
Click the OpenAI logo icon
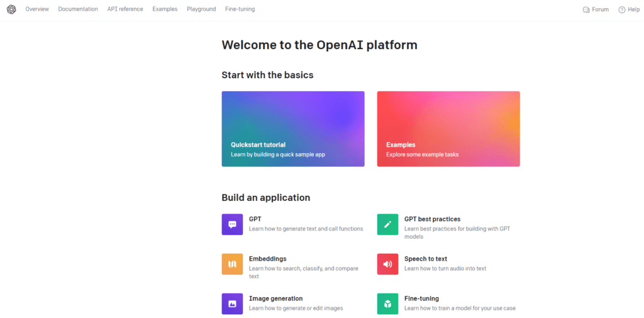click(x=11, y=9)
